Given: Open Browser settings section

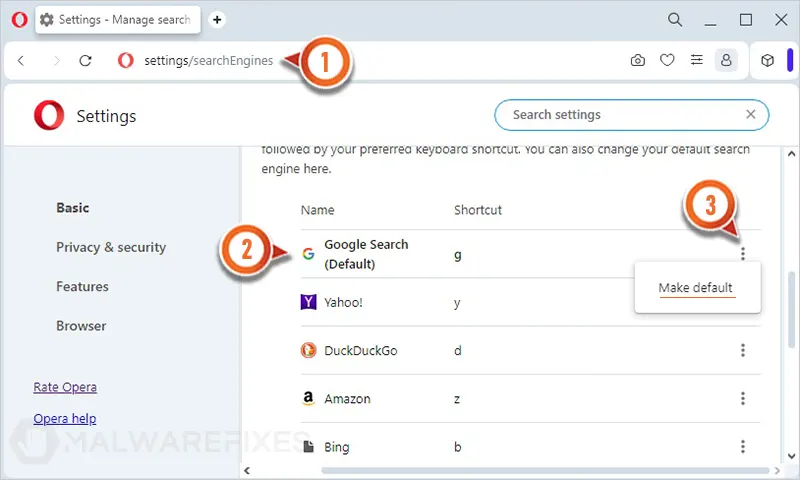Looking at the screenshot, I should 81,325.
